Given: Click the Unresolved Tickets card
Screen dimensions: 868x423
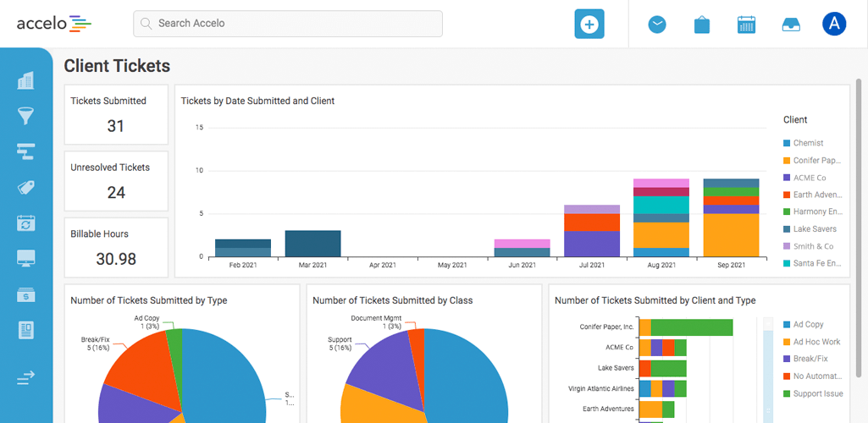Looking at the screenshot, I should [x=116, y=181].
